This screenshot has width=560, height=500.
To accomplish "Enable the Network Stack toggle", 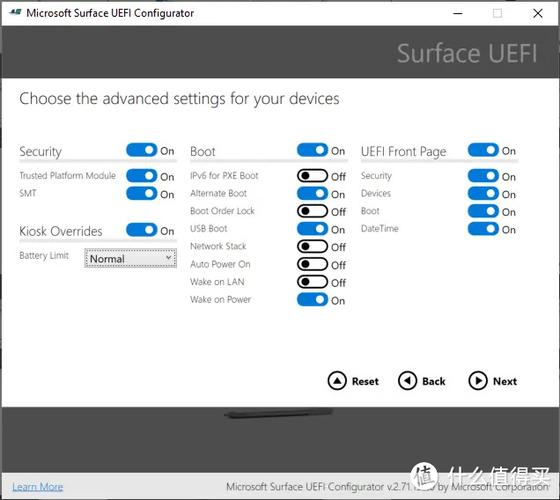I will coord(312,246).
